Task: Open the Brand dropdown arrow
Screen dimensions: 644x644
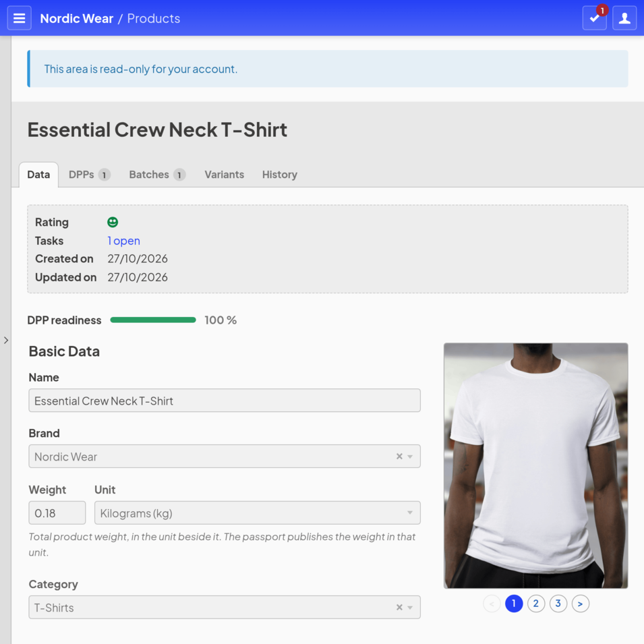Action: [x=410, y=457]
